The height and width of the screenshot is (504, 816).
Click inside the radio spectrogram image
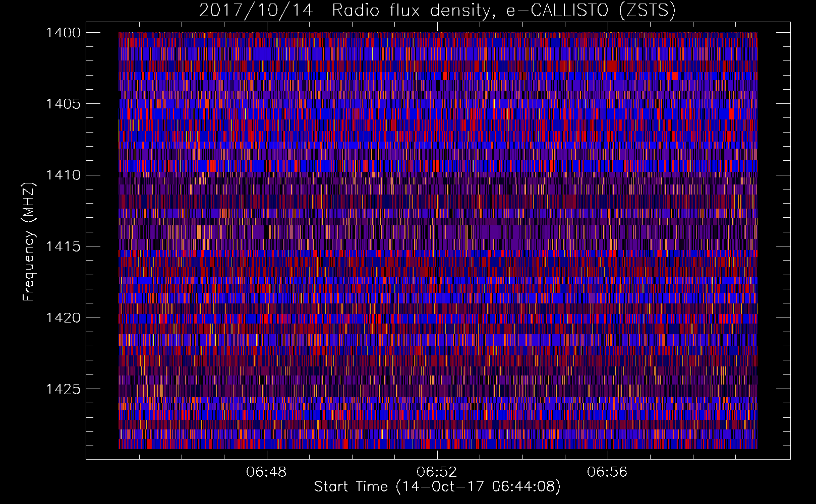pos(438,240)
